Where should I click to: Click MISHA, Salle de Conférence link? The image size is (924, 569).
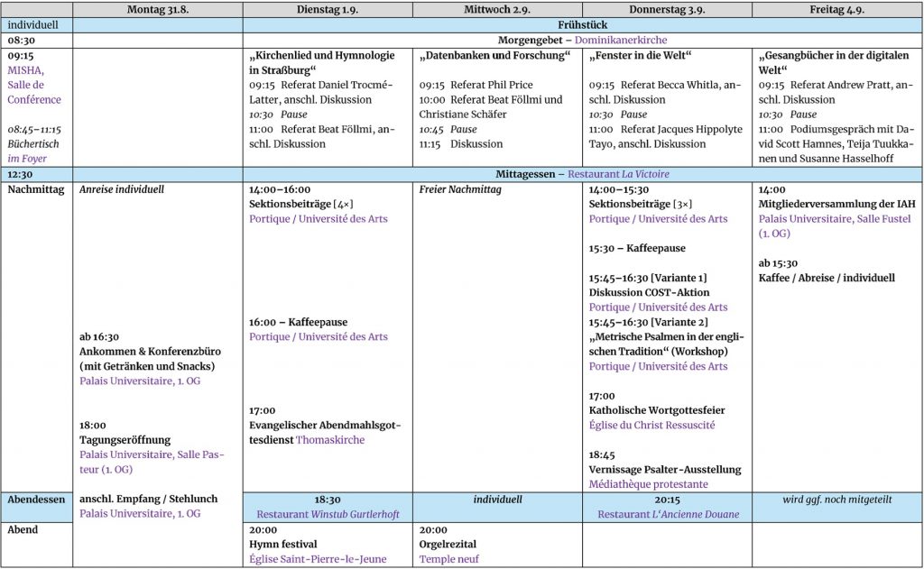pyautogui.click(x=34, y=85)
